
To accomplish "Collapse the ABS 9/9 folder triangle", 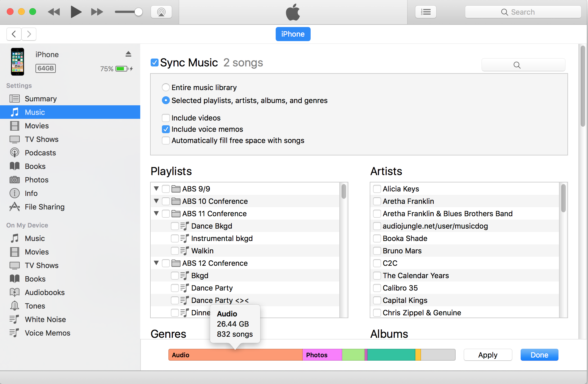I will (x=156, y=188).
